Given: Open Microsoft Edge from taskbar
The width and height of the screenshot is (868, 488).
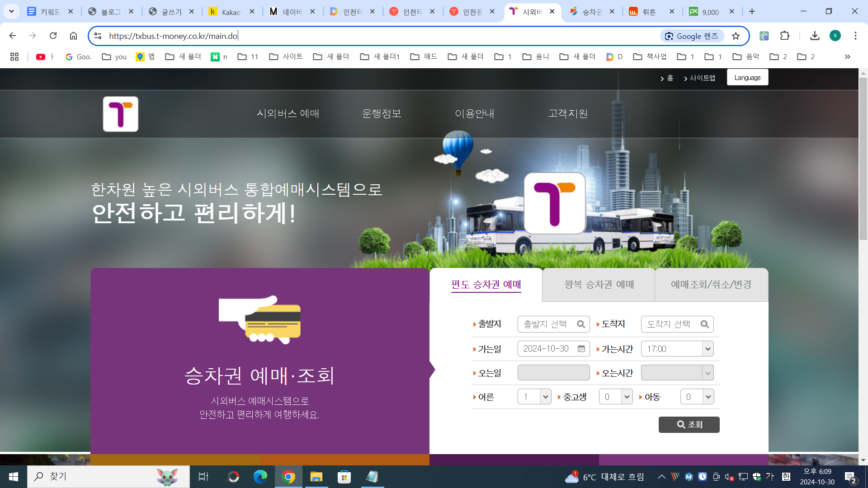Looking at the screenshot, I should pyautogui.click(x=260, y=477).
